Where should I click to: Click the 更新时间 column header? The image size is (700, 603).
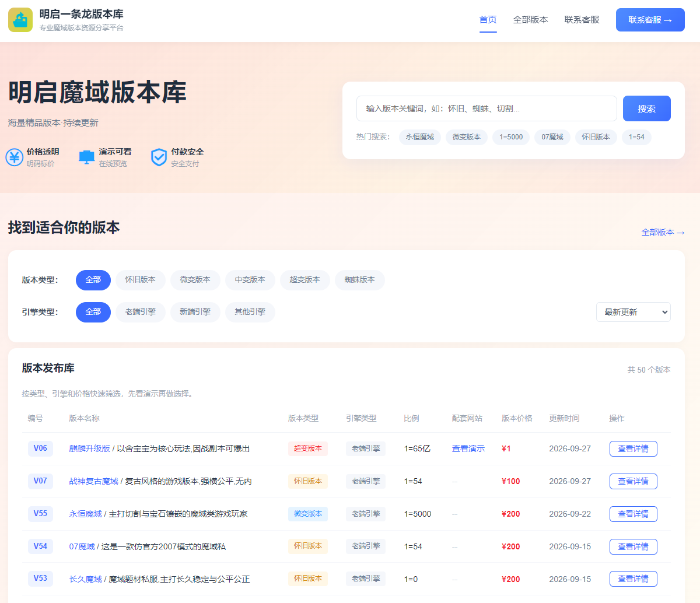tap(564, 418)
